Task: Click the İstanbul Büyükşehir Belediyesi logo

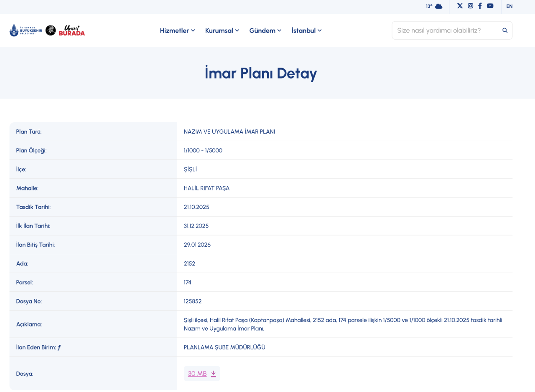Action: pyautogui.click(x=25, y=30)
